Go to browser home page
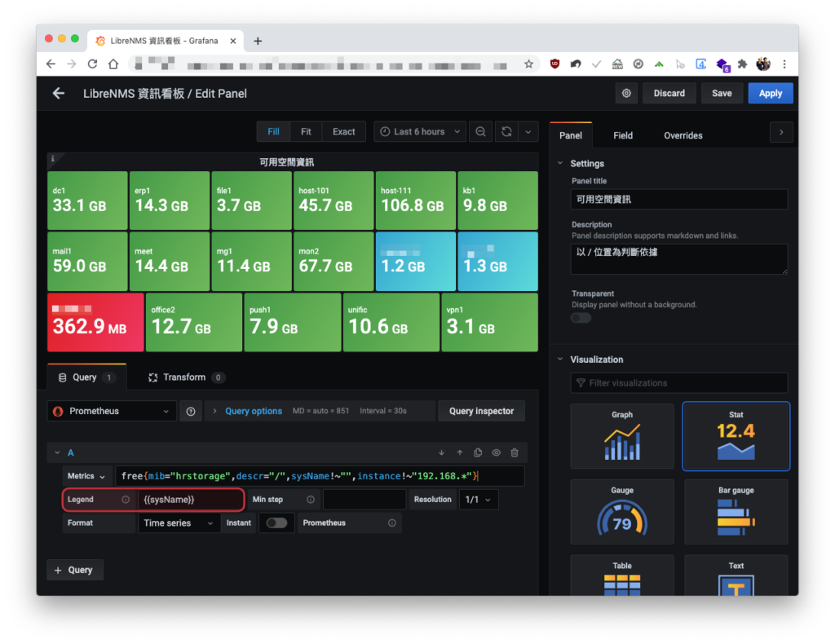 pyautogui.click(x=113, y=64)
